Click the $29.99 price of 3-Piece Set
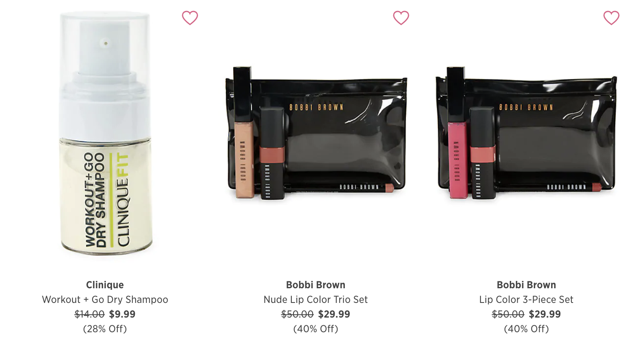 545,314
